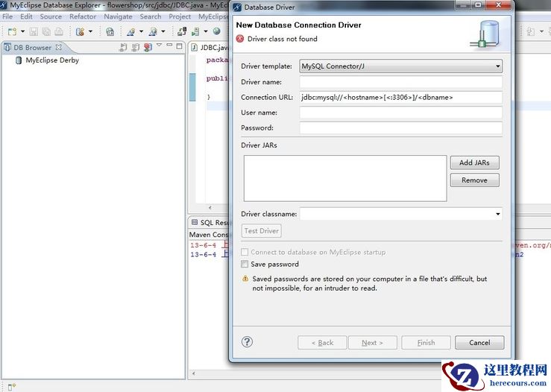Viewport: 551px width, 392px height.
Task: Open the New wizard dropdown arrow
Action: (x=23, y=31)
